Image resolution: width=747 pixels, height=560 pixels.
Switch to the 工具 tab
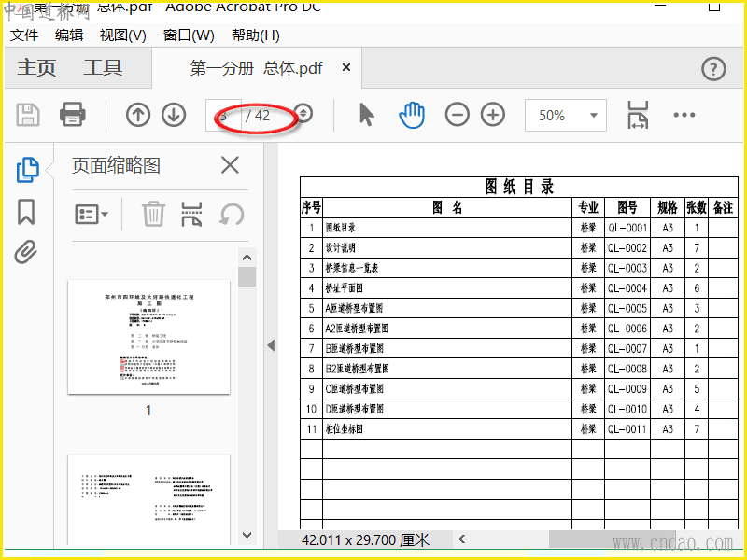[x=103, y=67]
